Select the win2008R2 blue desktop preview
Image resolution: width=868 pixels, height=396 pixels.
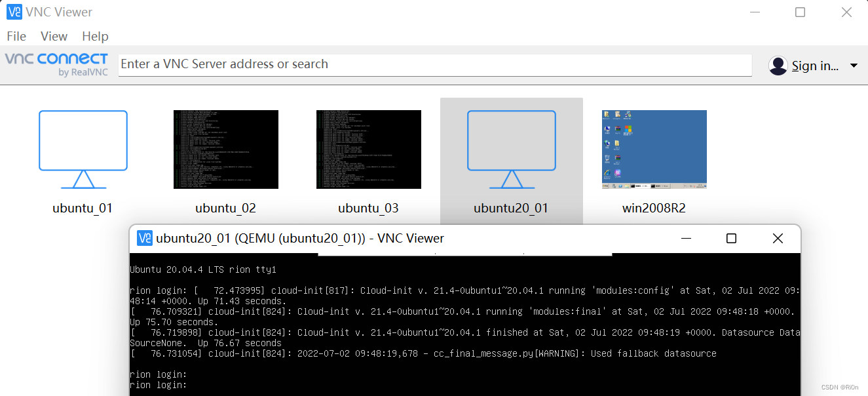[654, 149]
